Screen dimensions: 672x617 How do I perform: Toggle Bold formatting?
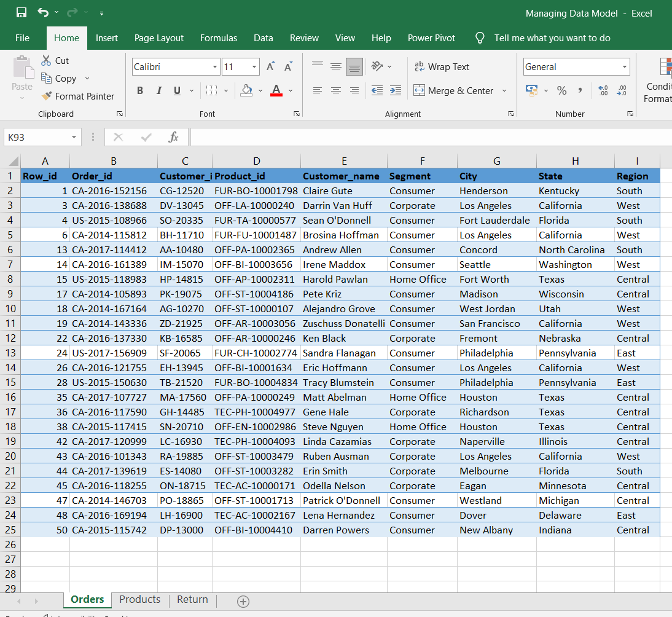pos(140,90)
